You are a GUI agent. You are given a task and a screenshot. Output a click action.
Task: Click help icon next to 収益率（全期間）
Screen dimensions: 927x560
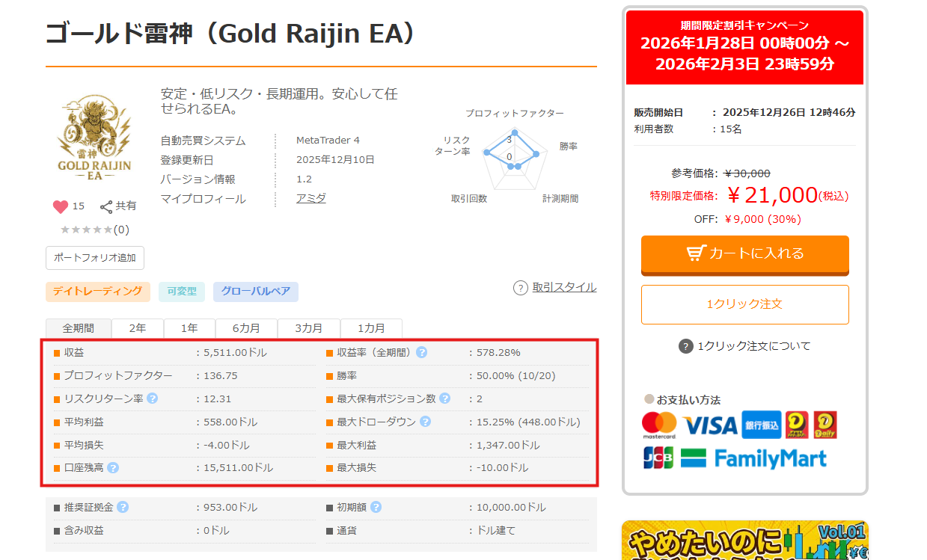click(x=422, y=352)
